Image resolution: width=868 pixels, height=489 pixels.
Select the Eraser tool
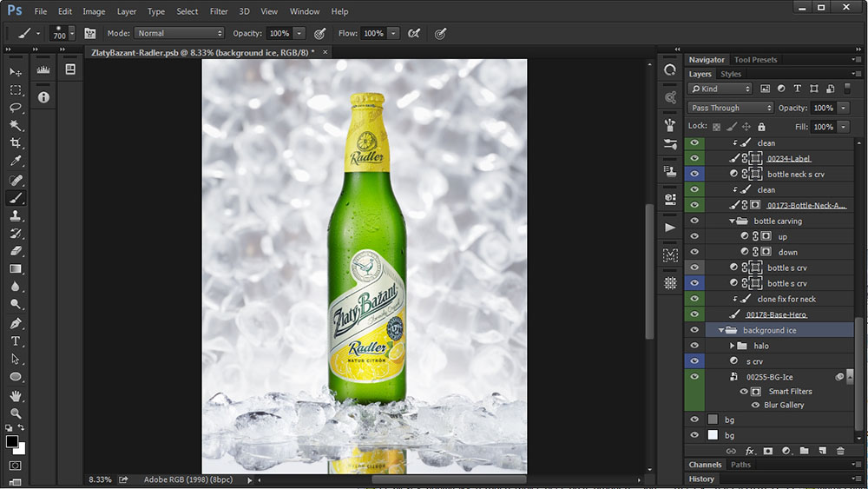(16, 251)
